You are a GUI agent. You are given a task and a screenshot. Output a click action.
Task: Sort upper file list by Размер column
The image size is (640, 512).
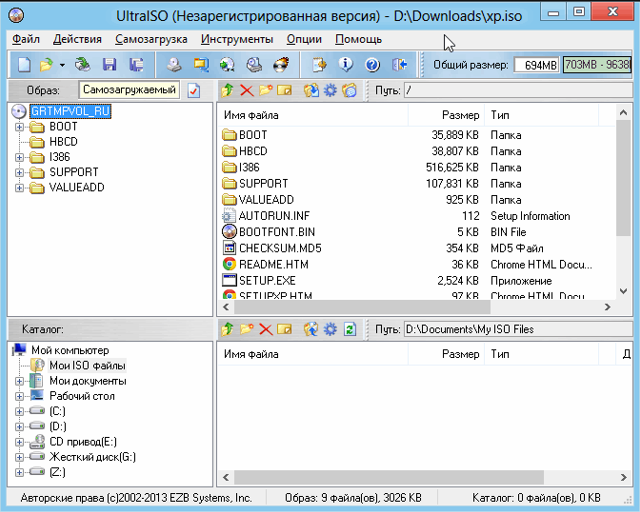tap(446, 115)
